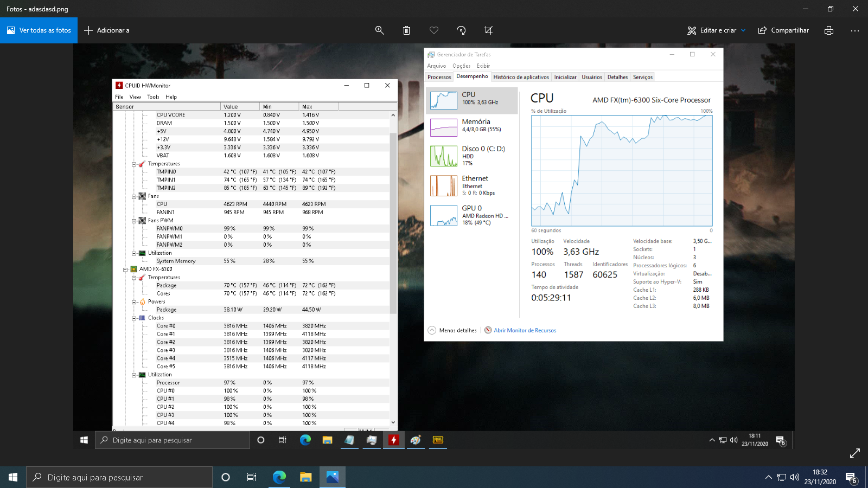The height and width of the screenshot is (488, 868).
Task: Click Abrir Monitor de Recursos link
Action: [x=520, y=330]
